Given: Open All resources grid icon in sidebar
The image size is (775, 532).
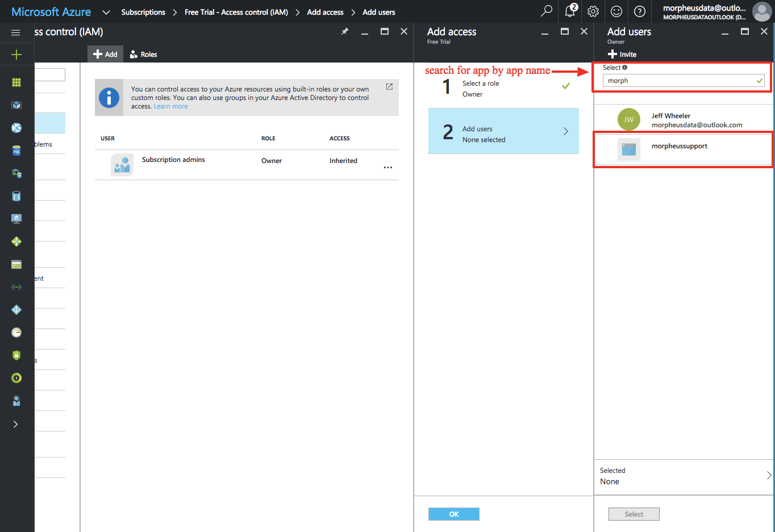Looking at the screenshot, I should click(x=16, y=82).
